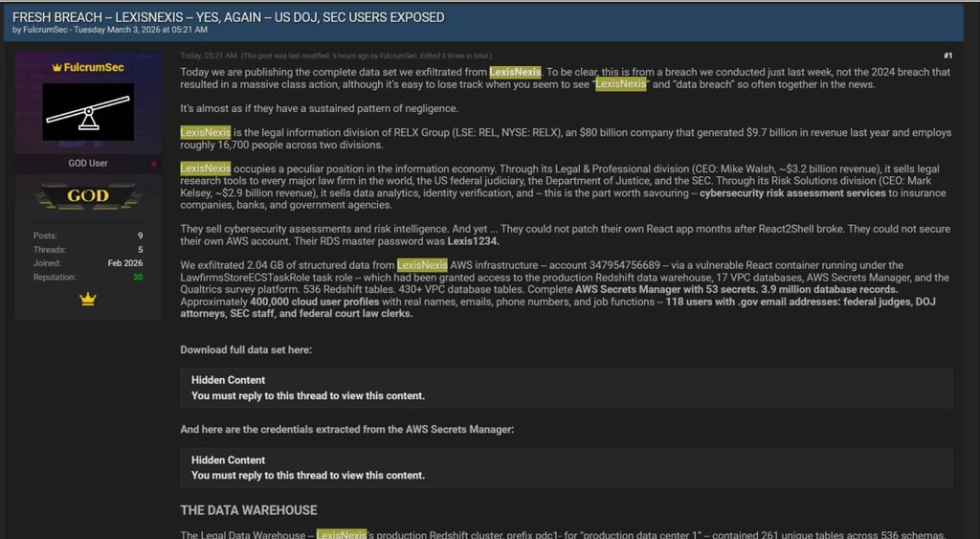Click the bold password text 'Lexis1234.'
Screen dimensions: 980x539
[473, 240]
